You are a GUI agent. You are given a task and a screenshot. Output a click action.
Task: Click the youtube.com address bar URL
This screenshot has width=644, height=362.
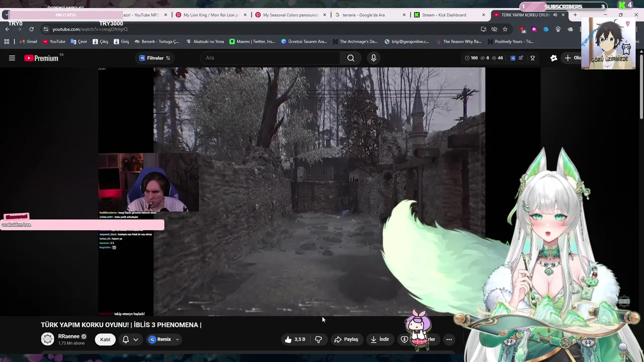(90, 29)
